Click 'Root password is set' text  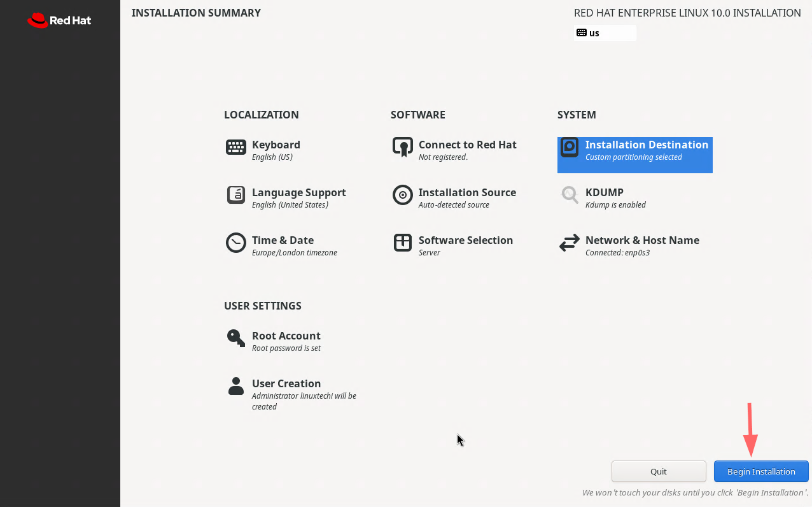286,348
